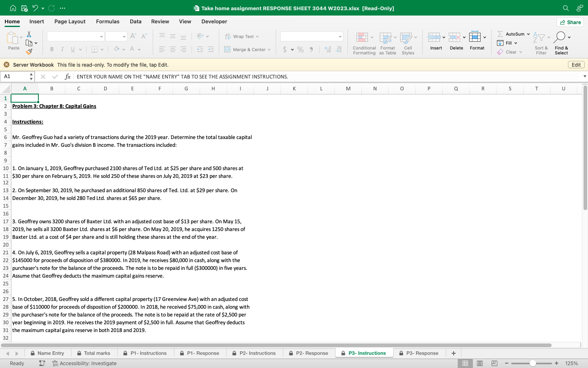This screenshot has height=368, width=588.
Task: Switch to the Formulas ribbon tab
Action: 108,21
